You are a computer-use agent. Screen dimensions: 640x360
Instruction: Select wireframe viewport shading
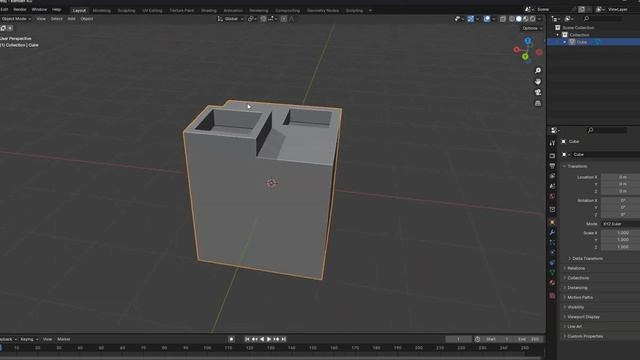512,19
